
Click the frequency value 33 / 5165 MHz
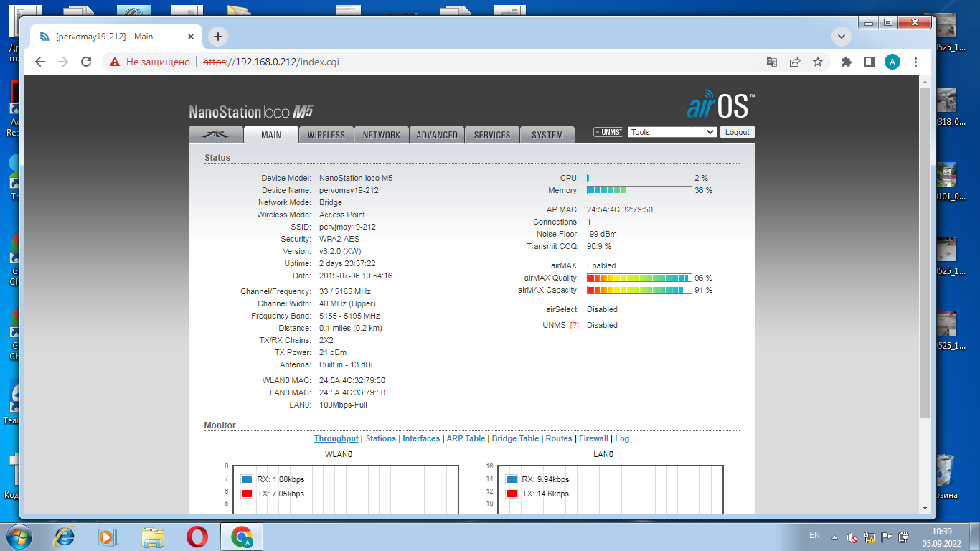pos(345,292)
